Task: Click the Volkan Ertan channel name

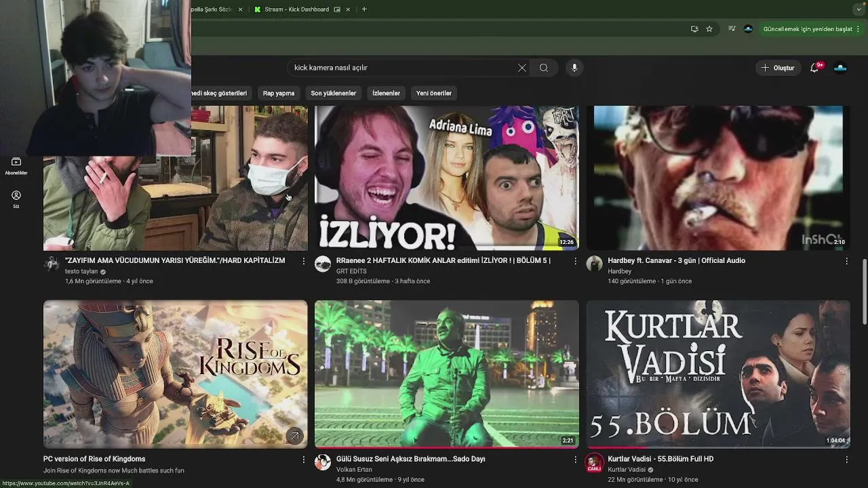Action: [x=354, y=470]
